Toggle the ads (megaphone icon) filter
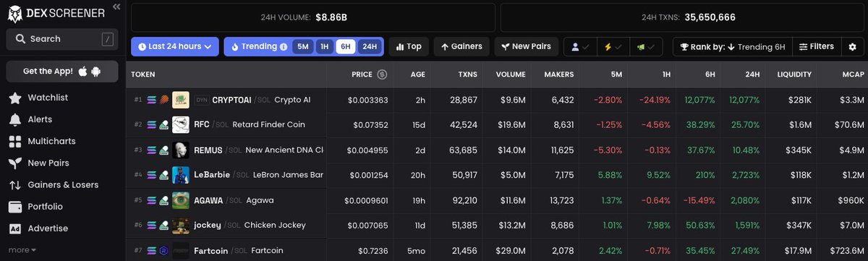This screenshot has width=868, height=261. (646, 46)
